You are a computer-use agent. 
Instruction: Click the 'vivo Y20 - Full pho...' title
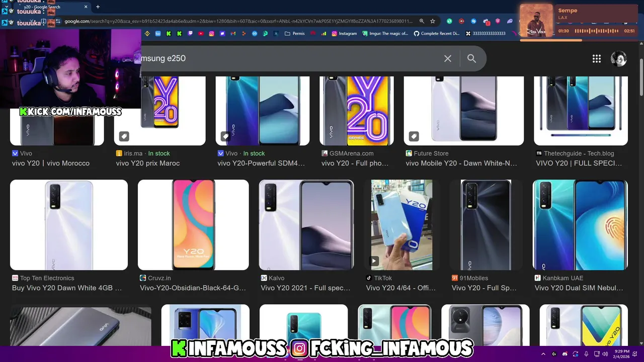355,163
